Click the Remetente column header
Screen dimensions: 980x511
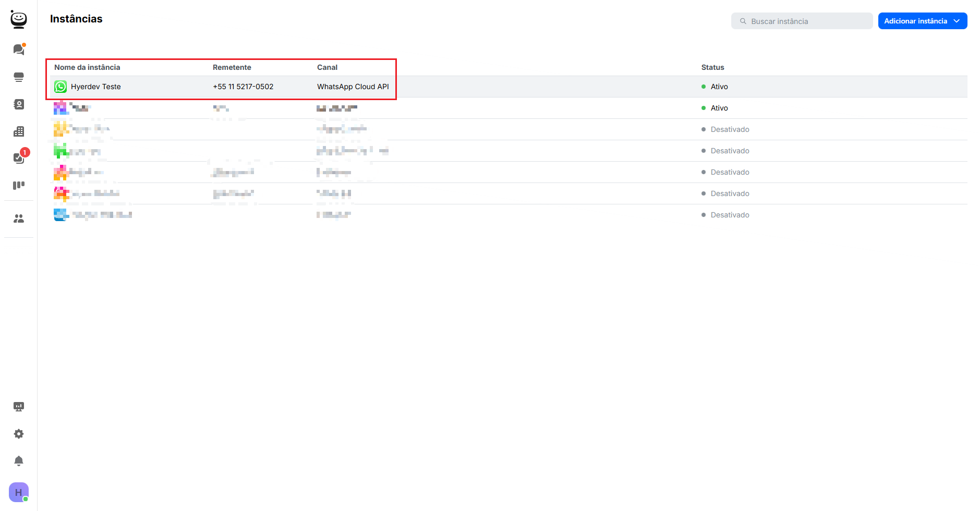click(x=232, y=67)
